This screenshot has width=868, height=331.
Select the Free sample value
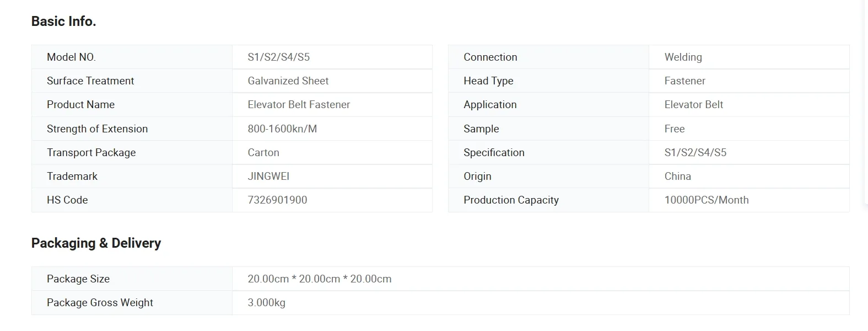[x=675, y=129]
